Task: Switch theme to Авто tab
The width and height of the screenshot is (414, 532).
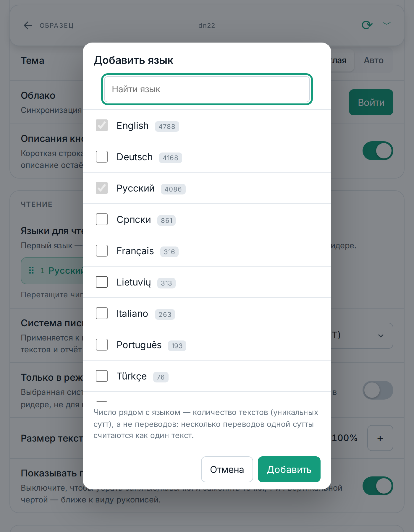Action: click(373, 61)
